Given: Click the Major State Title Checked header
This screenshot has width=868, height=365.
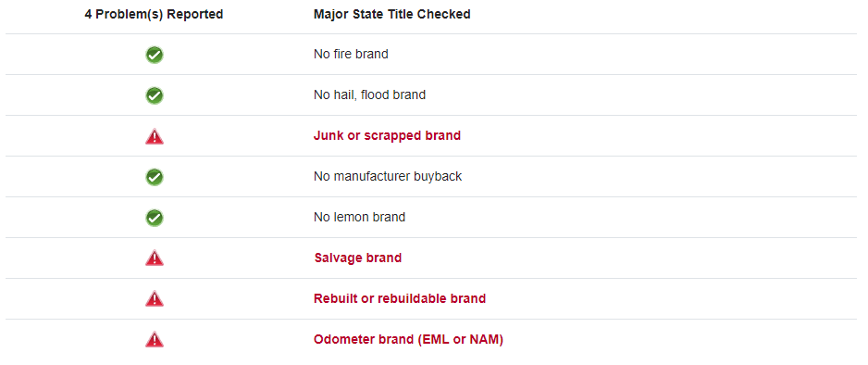Looking at the screenshot, I should tap(392, 15).
